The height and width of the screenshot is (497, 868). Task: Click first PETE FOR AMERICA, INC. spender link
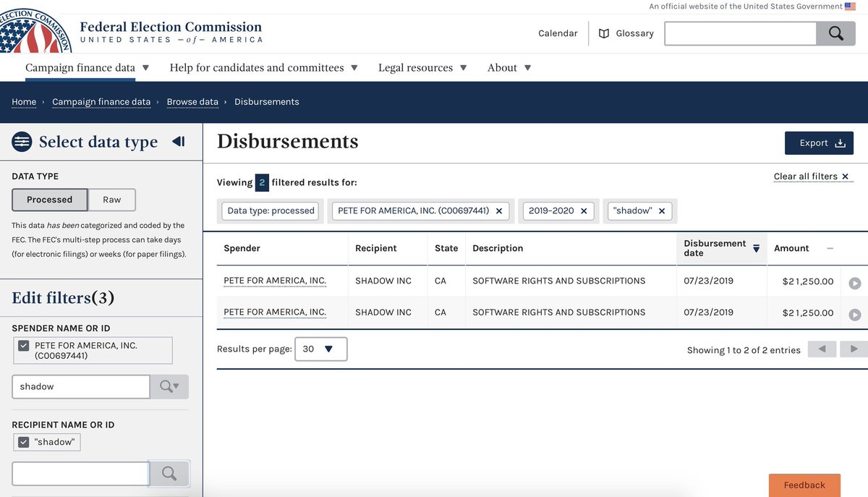pos(275,281)
